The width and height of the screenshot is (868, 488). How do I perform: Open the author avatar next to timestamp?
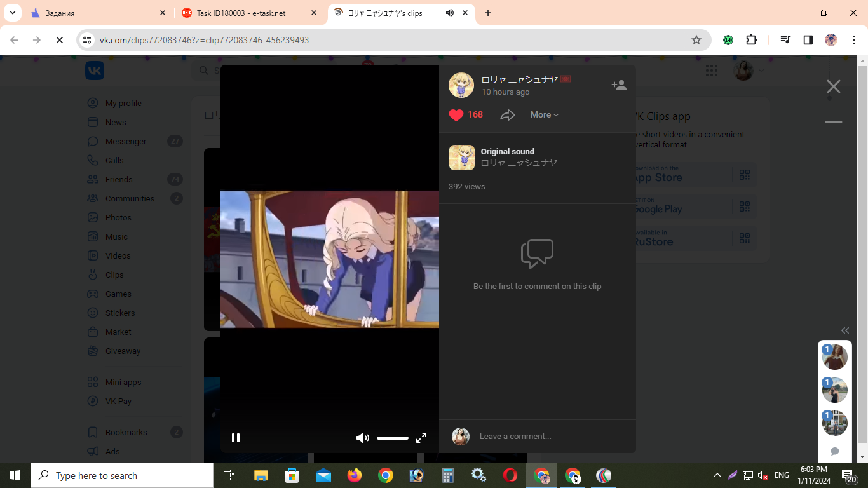(x=461, y=85)
